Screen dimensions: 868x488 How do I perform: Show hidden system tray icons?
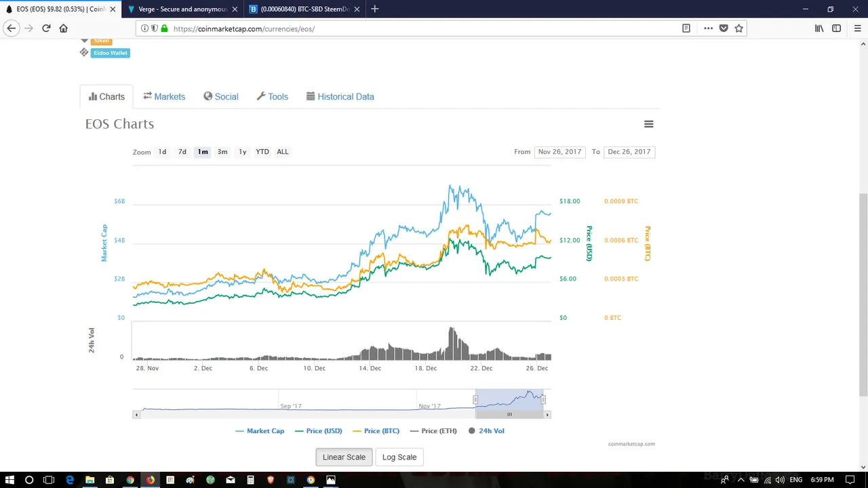pos(740,480)
